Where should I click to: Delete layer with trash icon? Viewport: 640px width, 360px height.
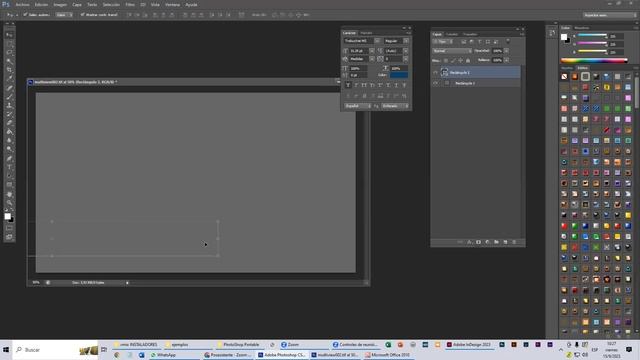(x=514, y=242)
